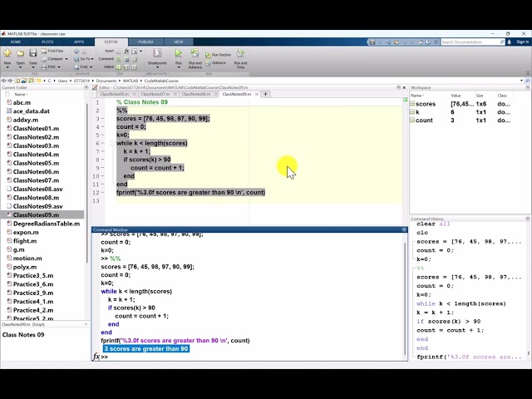
Task: Click Run and Time
Action: click(240, 59)
